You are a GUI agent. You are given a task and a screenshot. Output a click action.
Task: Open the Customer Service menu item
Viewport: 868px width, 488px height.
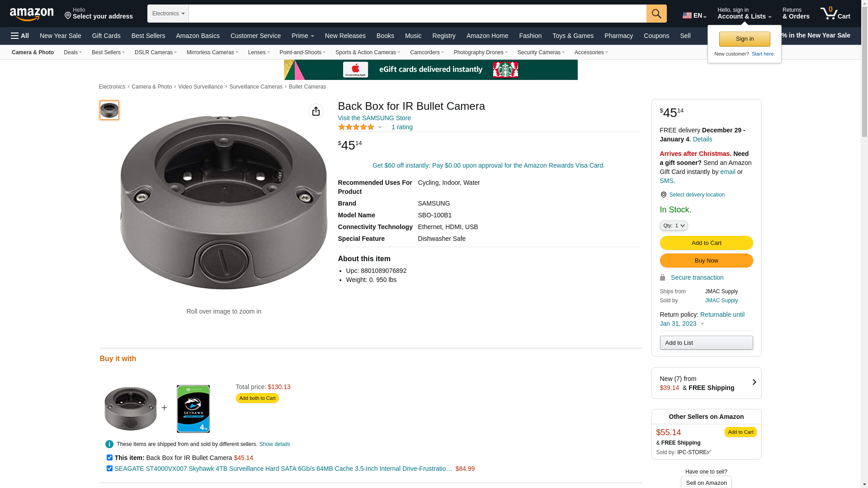click(255, 36)
